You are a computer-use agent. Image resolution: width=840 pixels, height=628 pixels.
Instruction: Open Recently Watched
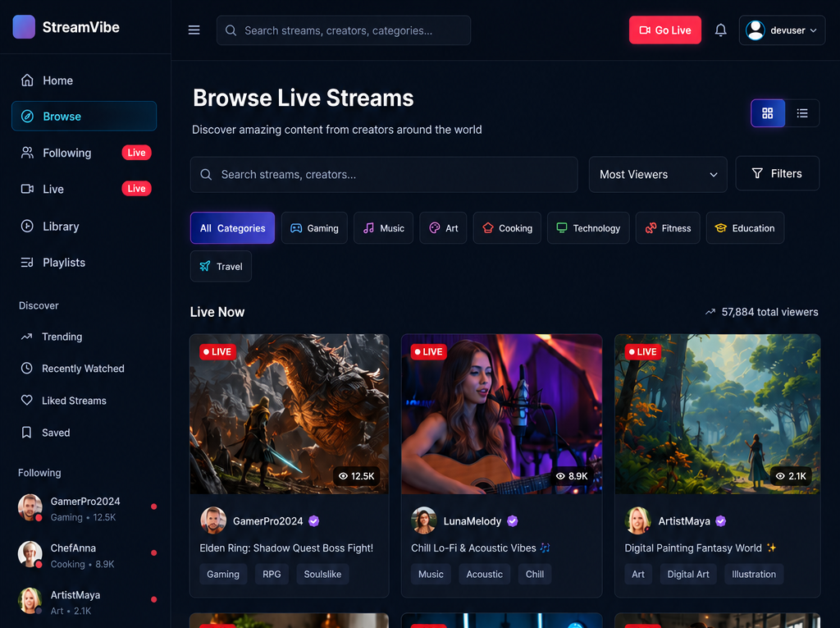tap(84, 369)
